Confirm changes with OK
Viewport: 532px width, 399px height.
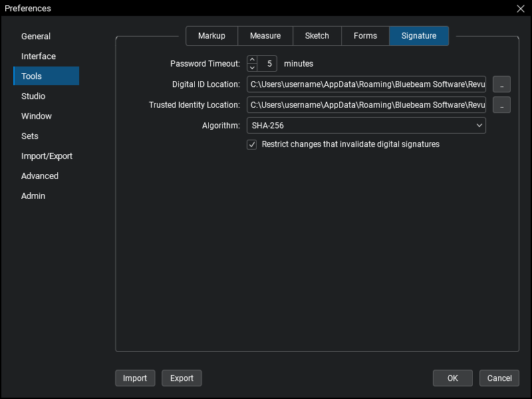452,378
